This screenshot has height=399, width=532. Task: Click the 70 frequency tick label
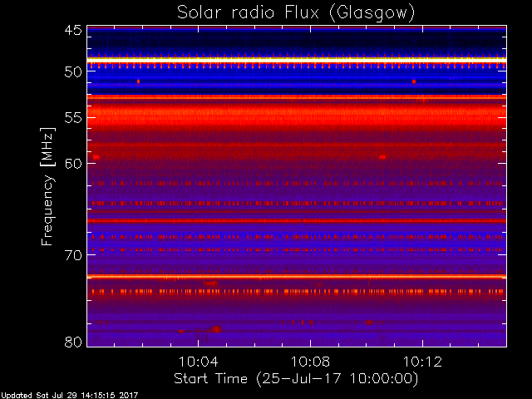coord(73,255)
